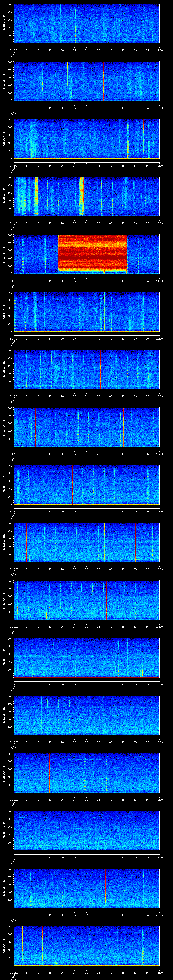This screenshot has width=173, height=980.
Task: Click the '18:29:00' start time label
Action: pyautogui.click(x=13, y=799)
